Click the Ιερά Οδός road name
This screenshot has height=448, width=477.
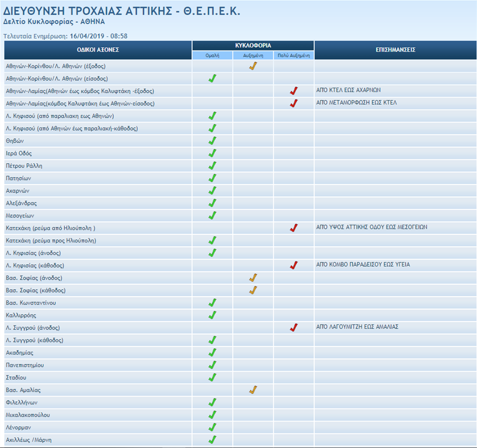click(x=19, y=153)
